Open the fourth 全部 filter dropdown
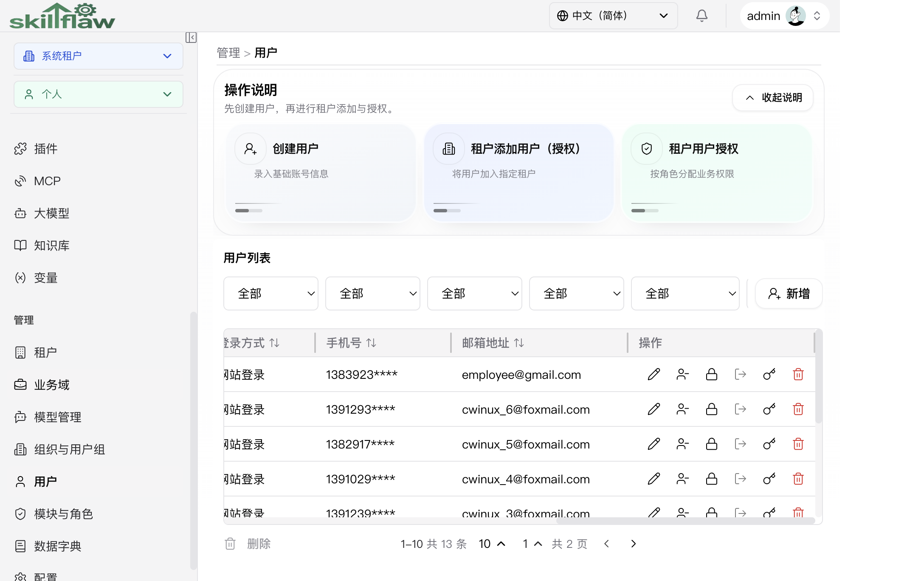This screenshot has height=581, width=924. (x=577, y=293)
